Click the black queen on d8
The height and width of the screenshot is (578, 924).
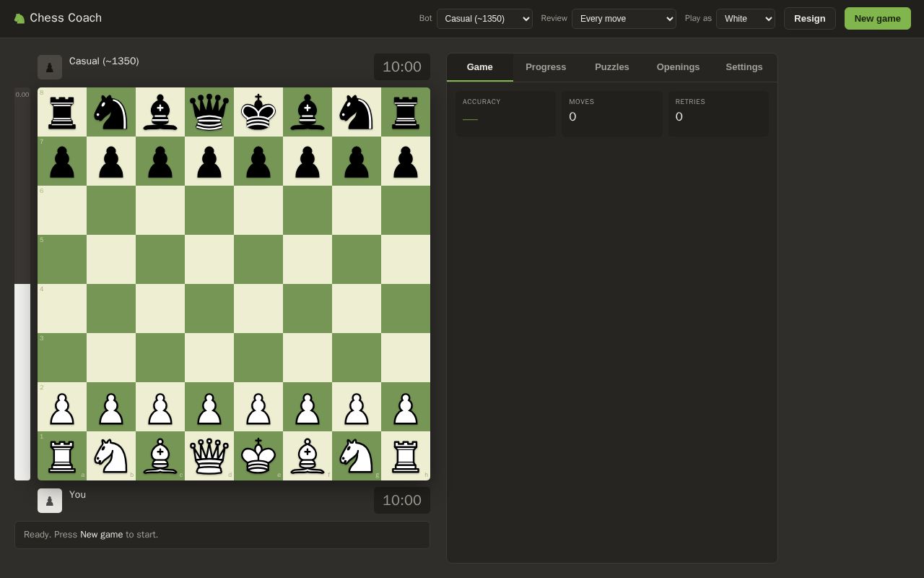point(209,112)
